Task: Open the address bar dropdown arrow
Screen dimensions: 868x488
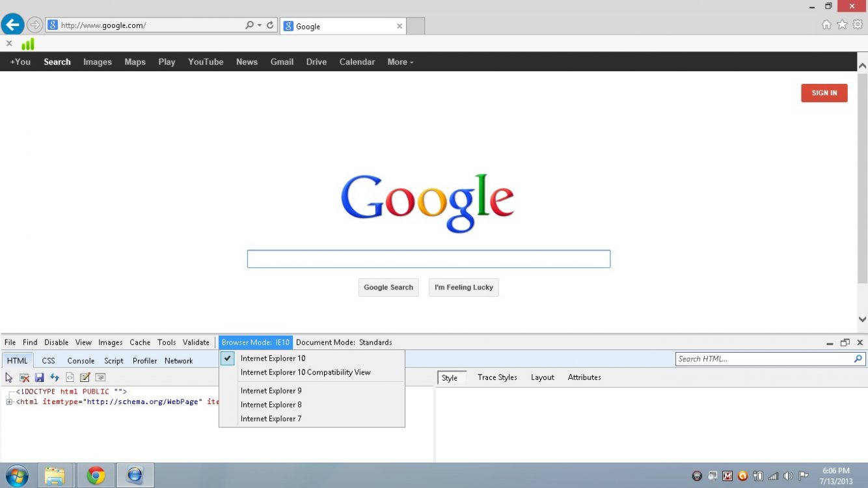Action: 260,25
